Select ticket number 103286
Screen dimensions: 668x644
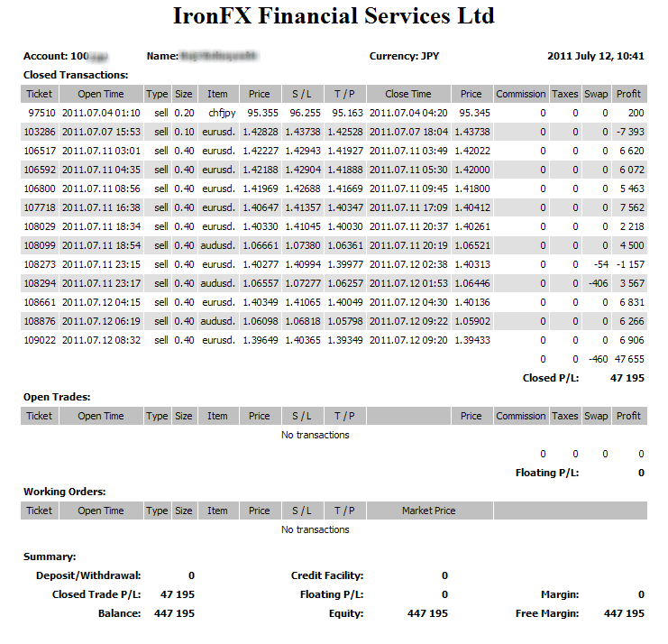[40, 132]
